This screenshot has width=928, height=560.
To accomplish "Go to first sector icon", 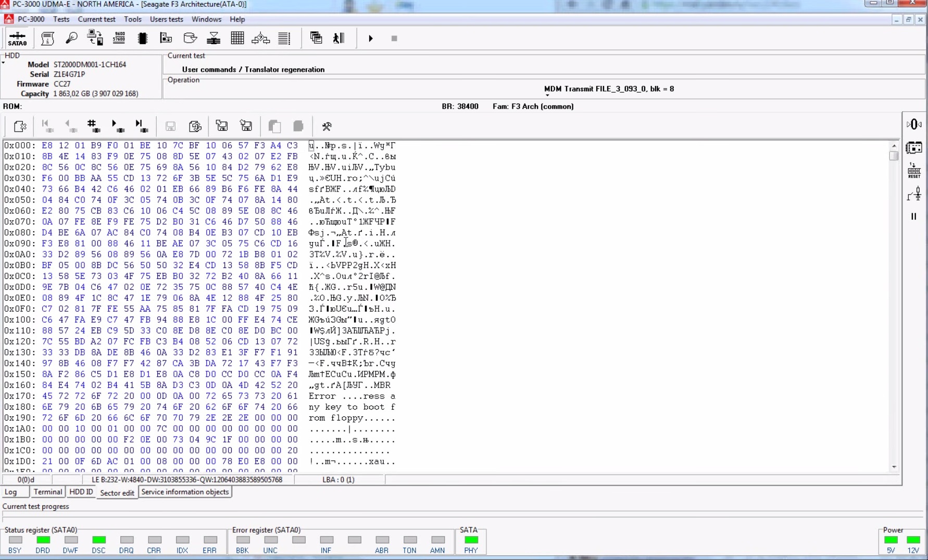I will 47,126.
